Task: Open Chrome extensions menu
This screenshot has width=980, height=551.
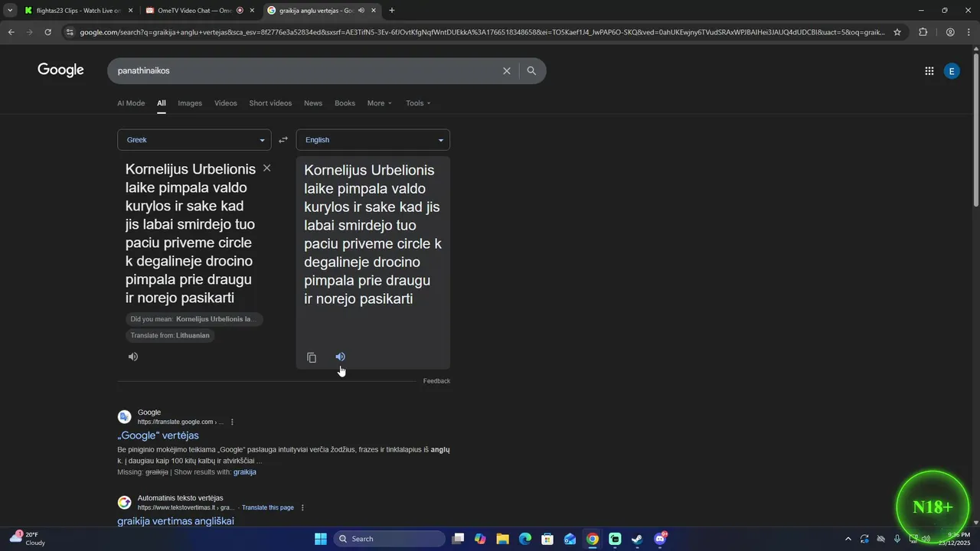Action: (923, 32)
